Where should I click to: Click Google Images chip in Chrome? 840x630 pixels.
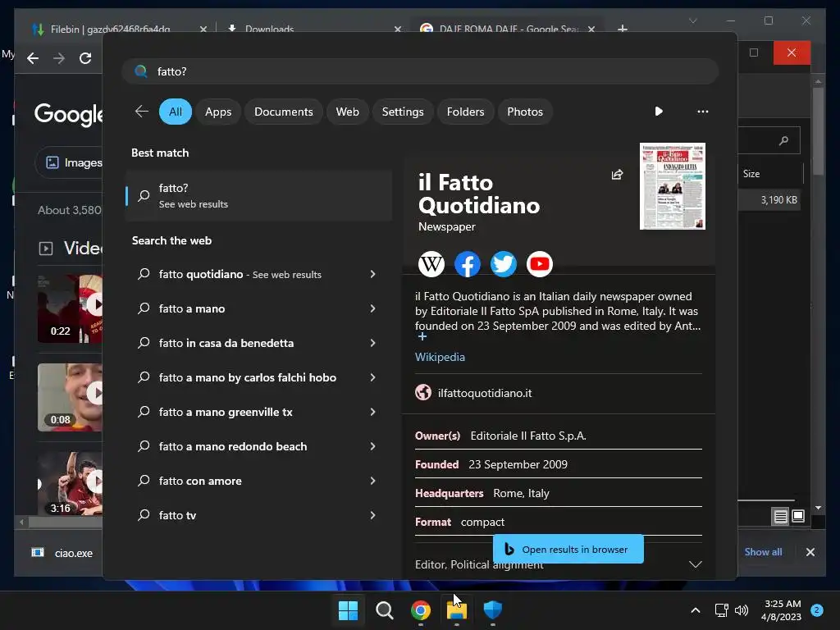pyautogui.click(x=70, y=162)
